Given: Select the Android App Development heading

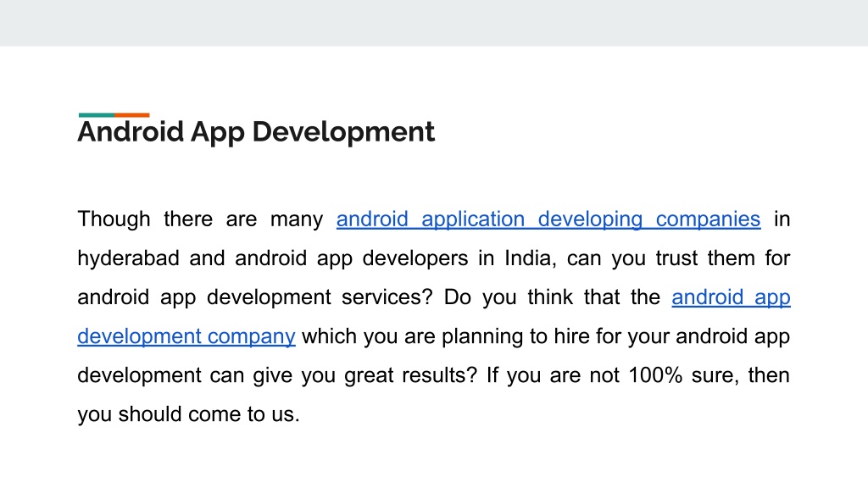Looking at the screenshot, I should (x=256, y=131).
